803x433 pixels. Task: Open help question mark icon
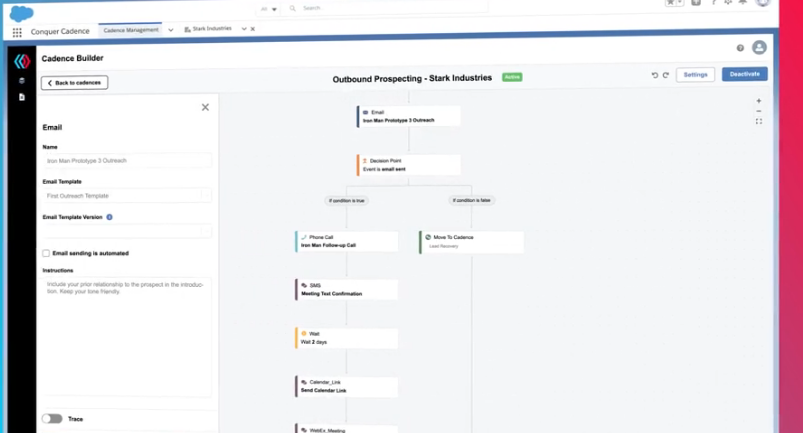coord(740,48)
